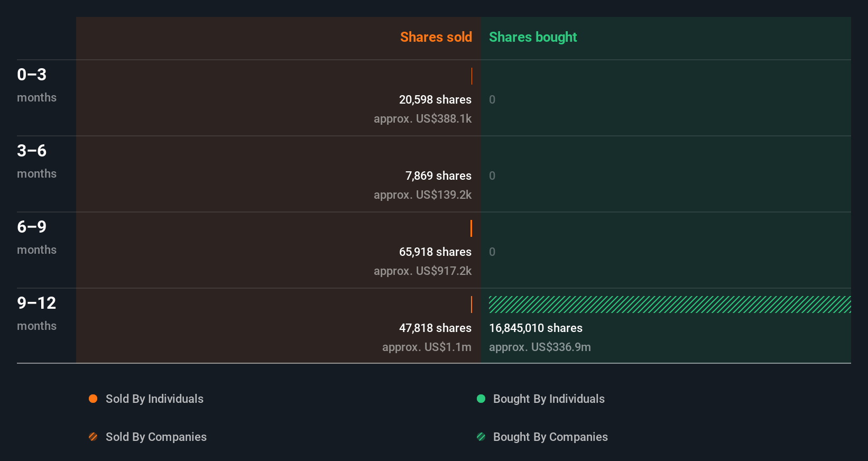Click the 9–12 months row label

tap(36, 313)
